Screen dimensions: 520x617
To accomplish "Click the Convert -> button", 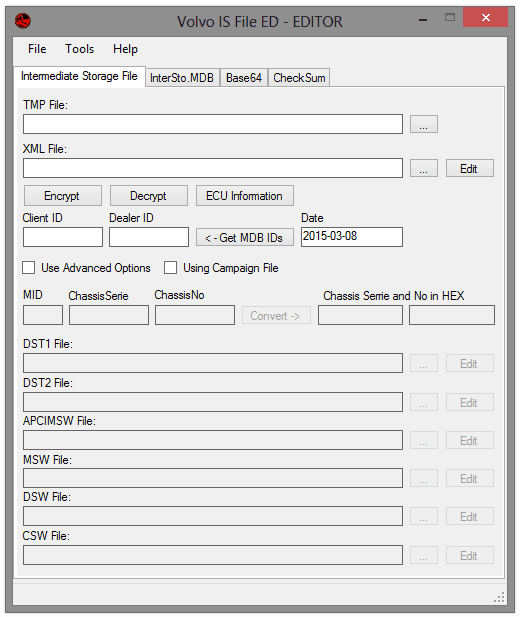I will (276, 315).
